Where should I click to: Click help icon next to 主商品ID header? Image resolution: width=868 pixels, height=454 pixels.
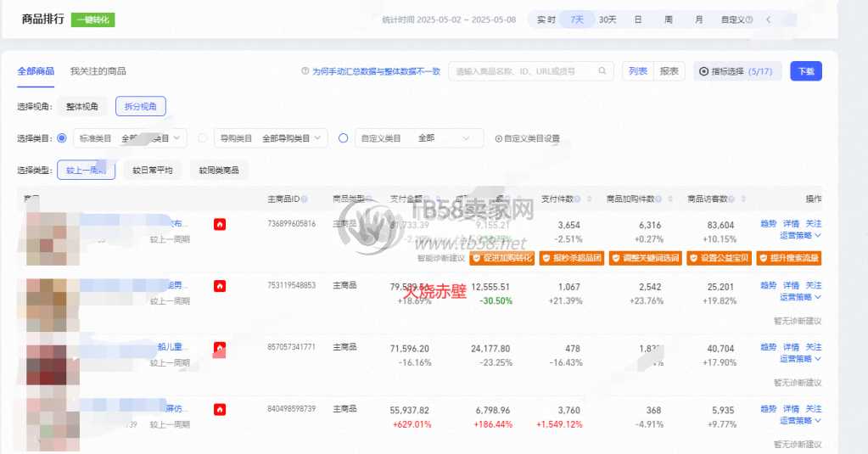pyautogui.click(x=305, y=199)
